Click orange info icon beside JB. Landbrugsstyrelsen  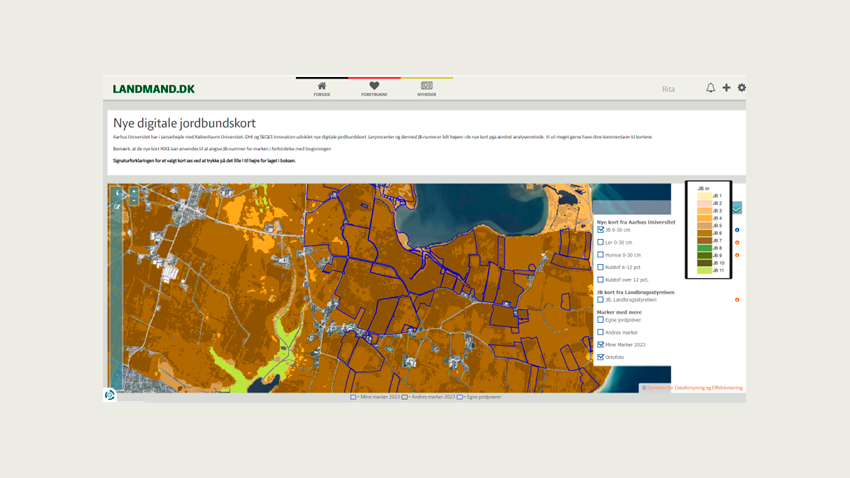[x=737, y=300]
